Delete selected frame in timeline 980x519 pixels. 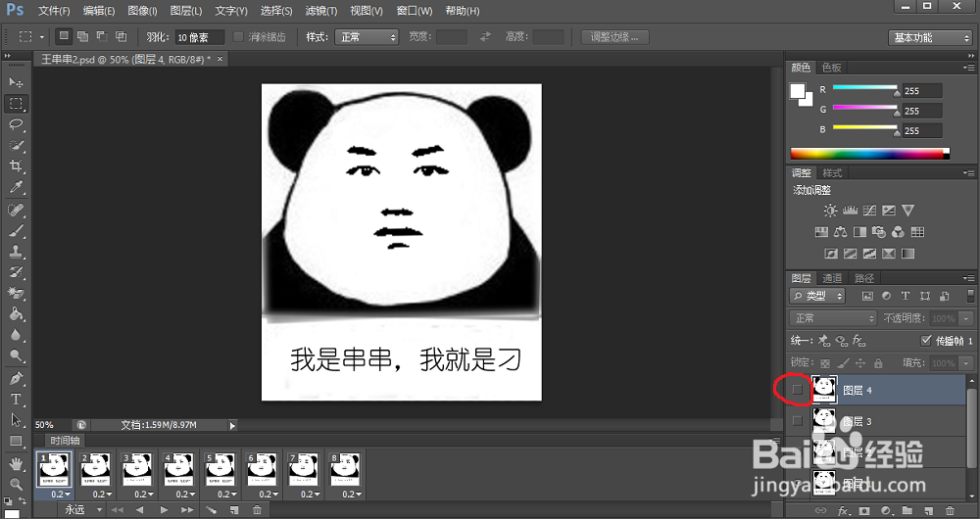coord(257,510)
